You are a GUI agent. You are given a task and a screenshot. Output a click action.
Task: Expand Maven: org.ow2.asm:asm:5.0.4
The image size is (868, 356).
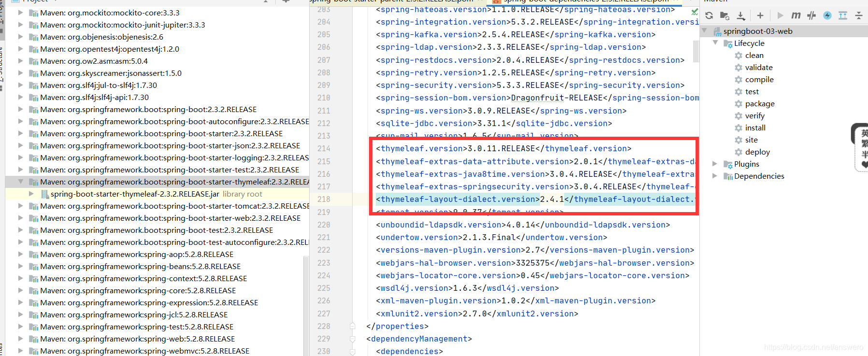pos(20,61)
